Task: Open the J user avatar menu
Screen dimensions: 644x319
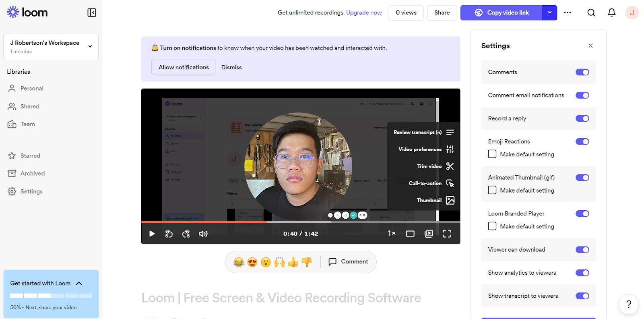Action: 632,12
